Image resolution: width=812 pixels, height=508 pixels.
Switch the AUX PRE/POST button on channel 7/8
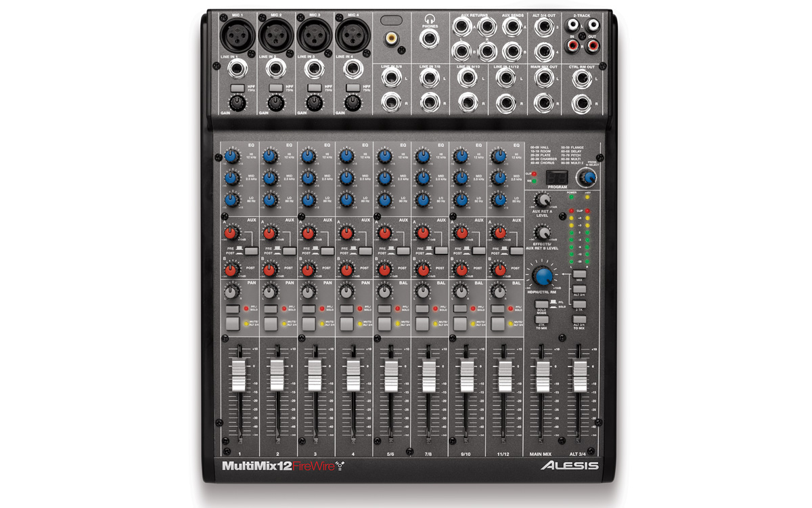click(x=441, y=251)
